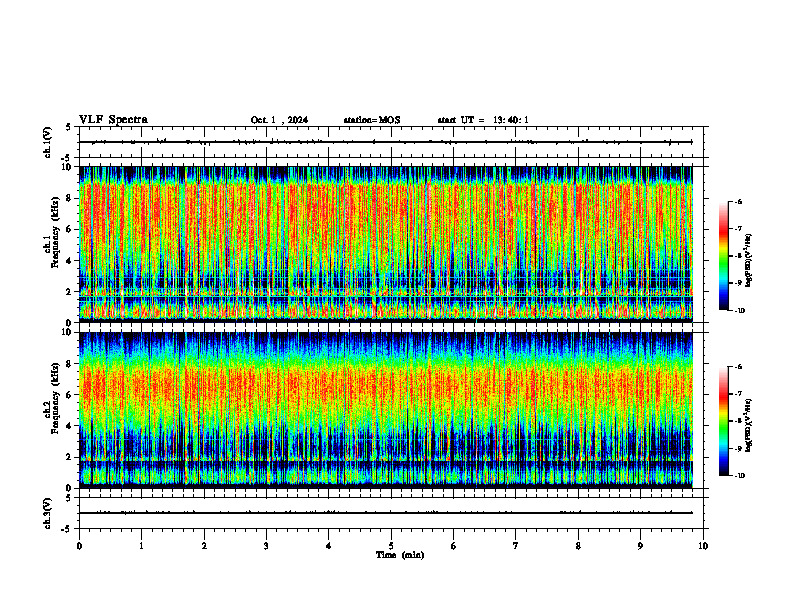Click the ch.2 spectrogram plot

point(386,410)
